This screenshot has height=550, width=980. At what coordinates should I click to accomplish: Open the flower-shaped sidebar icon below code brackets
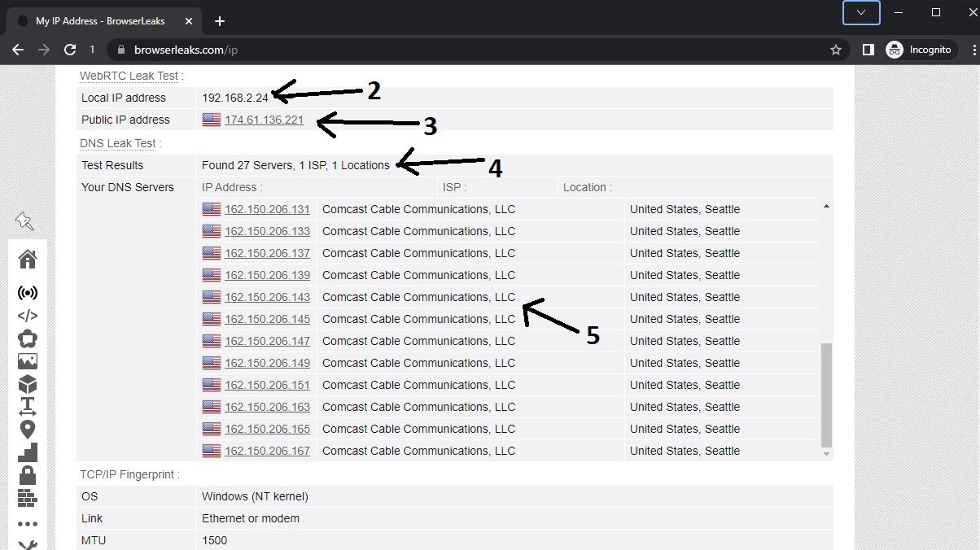click(x=28, y=338)
